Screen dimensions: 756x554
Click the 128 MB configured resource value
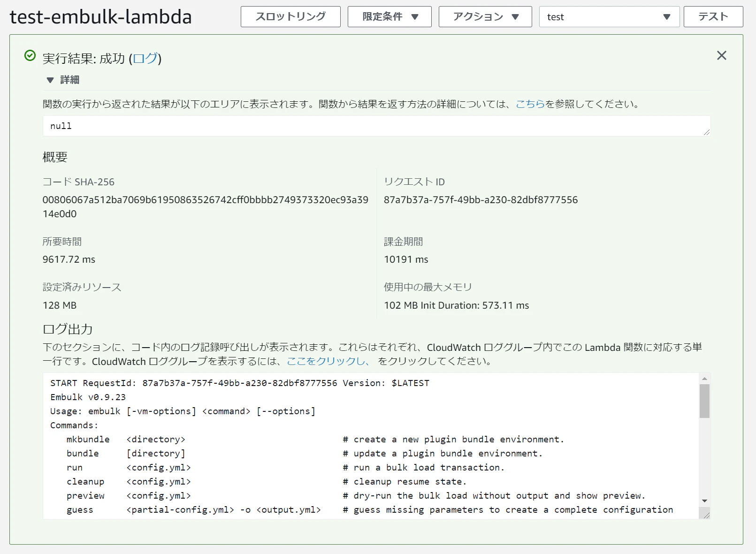coord(60,305)
